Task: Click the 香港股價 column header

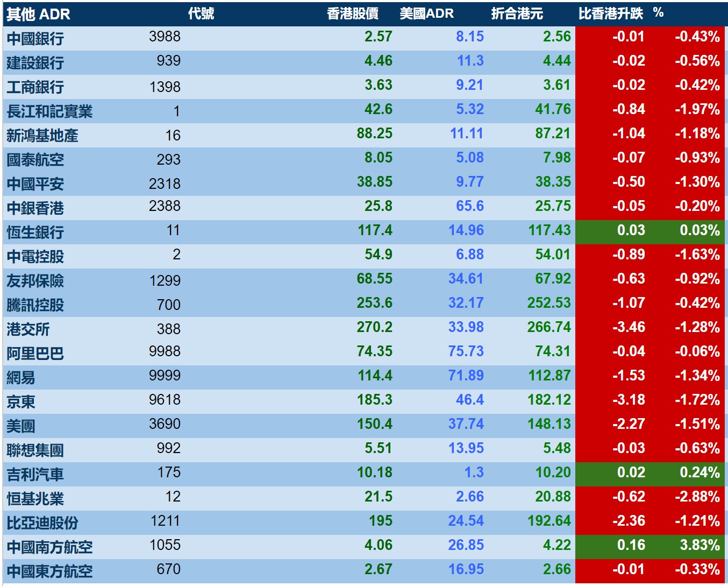Action: (x=353, y=14)
